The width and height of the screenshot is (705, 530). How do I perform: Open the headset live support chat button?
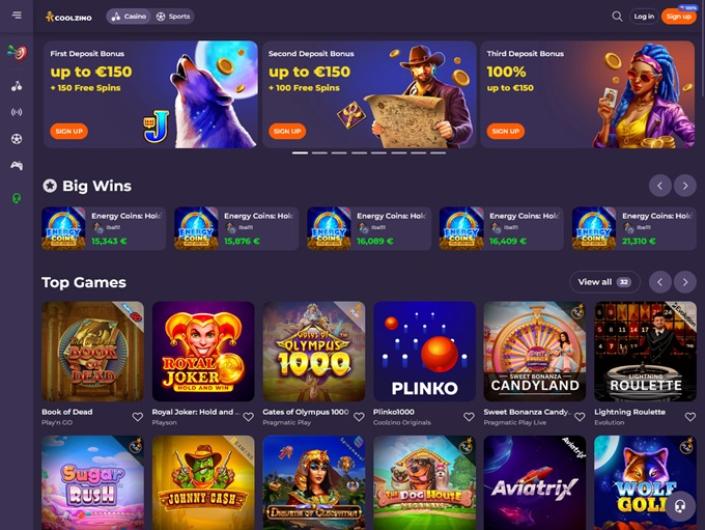click(x=680, y=506)
